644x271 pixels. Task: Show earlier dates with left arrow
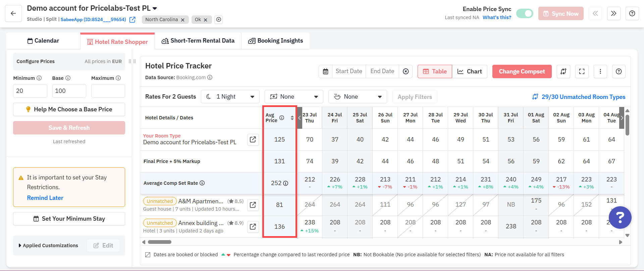point(300,118)
